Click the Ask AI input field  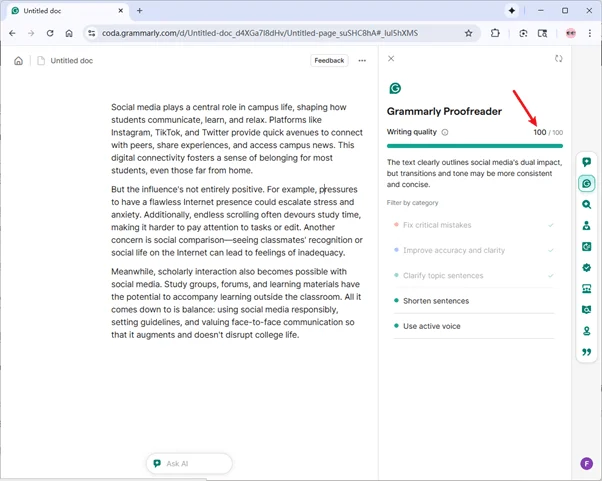[x=189, y=464]
